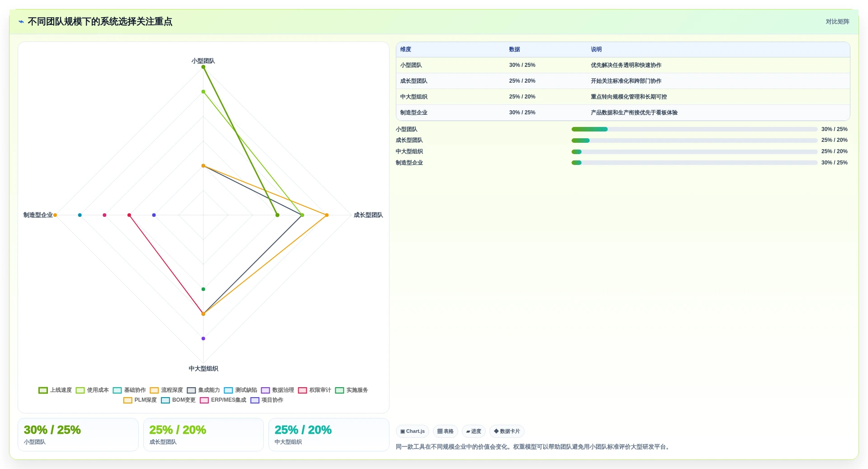Image resolution: width=868 pixels, height=469 pixels.
Task: Toggle the 实施服务 legend item
Action: click(352, 390)
